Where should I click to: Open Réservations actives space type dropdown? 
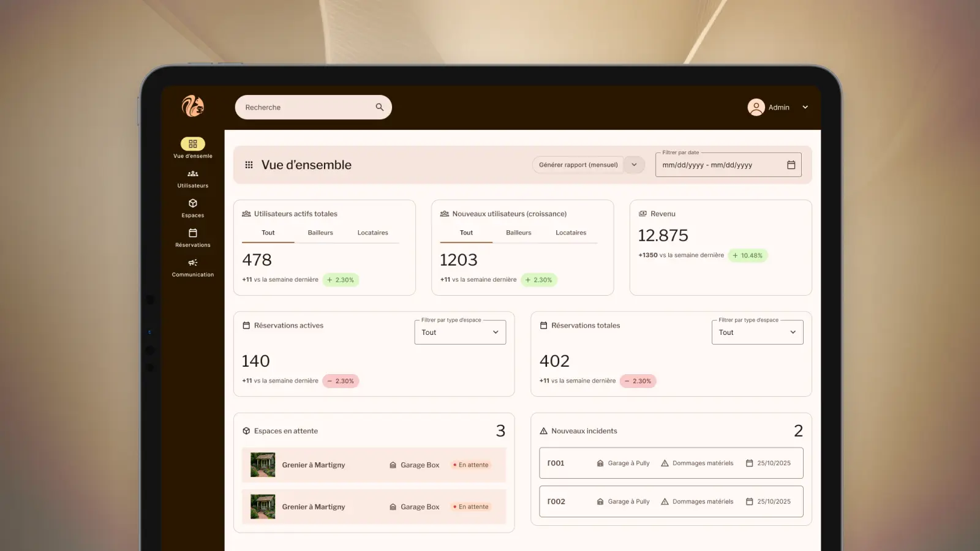coord(460,332)
